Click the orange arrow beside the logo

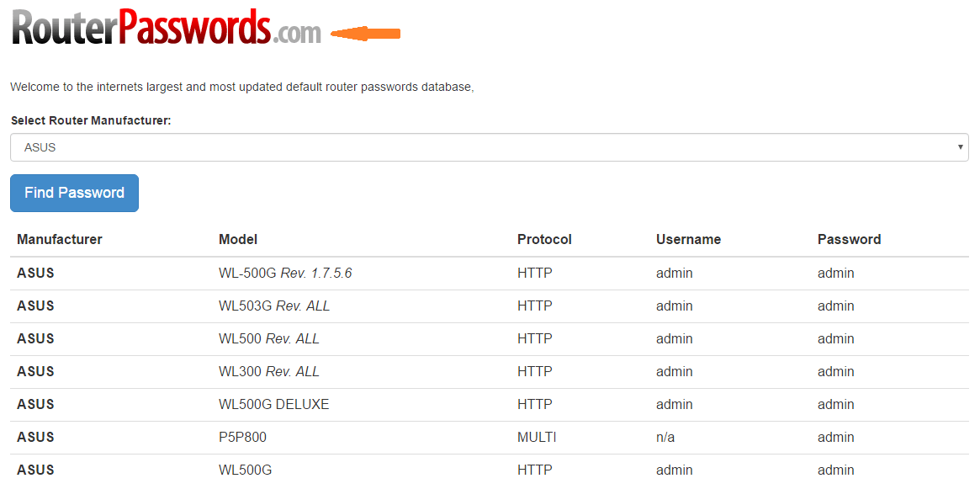tap(365, 34)
